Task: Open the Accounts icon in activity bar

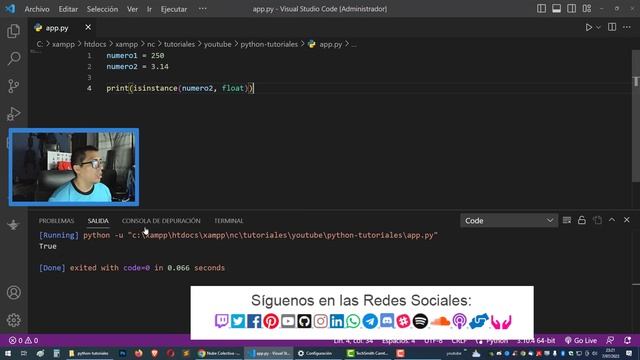Action: coord(13,293)
